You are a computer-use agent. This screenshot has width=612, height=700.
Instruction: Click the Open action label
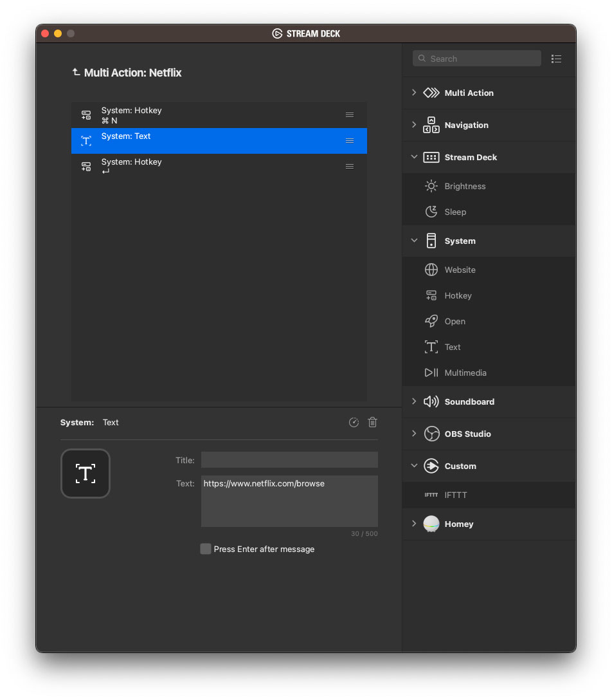455,322
